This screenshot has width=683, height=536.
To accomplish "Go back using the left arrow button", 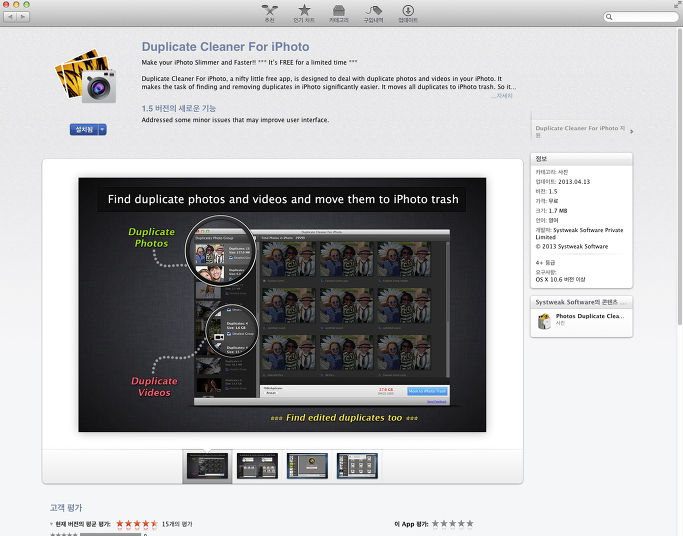I will point(10,17).
